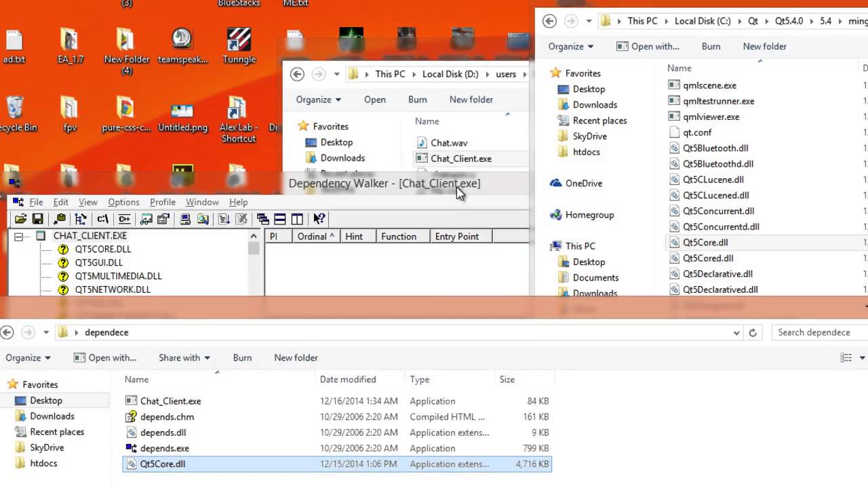868x488 pixels.
Task: Open the Edit menu in Dependency Walker
Action: tap(61, 202)
